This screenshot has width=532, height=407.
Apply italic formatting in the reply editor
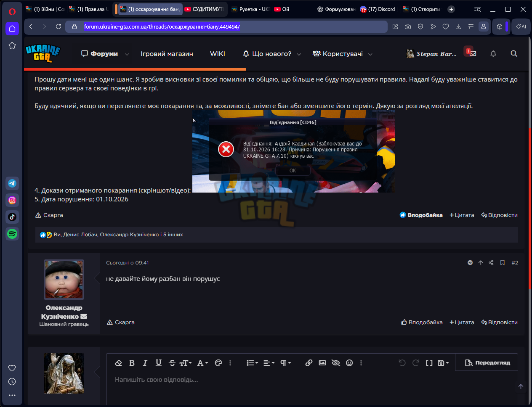pos(145,363)
